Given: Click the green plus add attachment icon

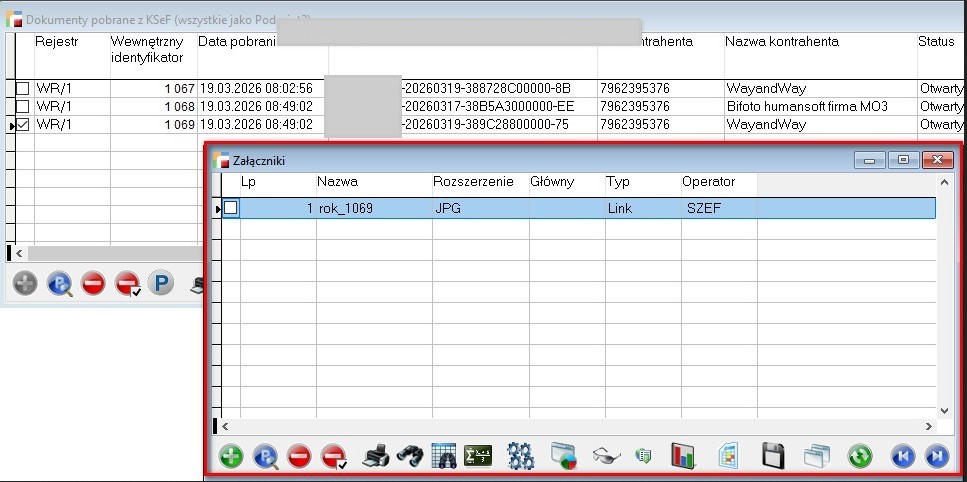Looking at the screenshot, I should [231, 457].
